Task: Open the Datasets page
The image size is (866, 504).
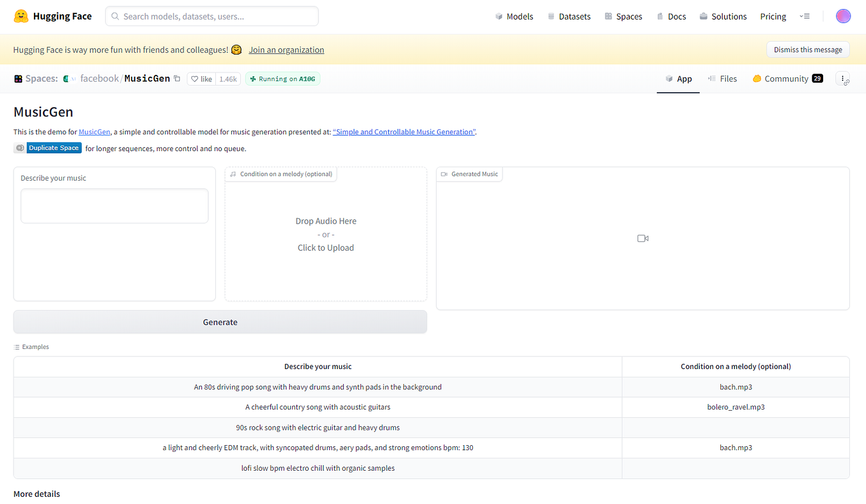Action: coord(569,16)
